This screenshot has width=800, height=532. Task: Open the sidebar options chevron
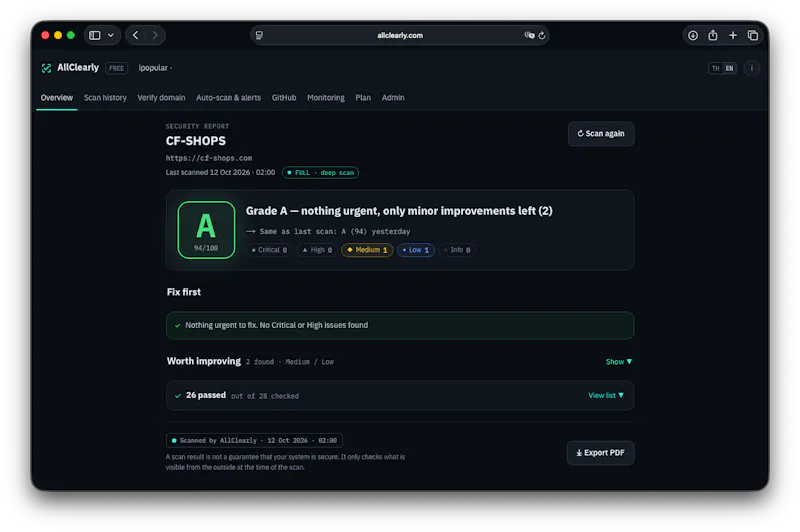[111, 35]
